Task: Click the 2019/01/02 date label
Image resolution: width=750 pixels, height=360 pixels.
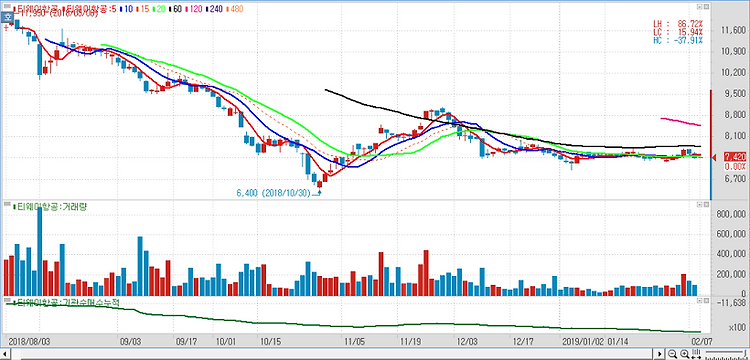Action: 583,342
